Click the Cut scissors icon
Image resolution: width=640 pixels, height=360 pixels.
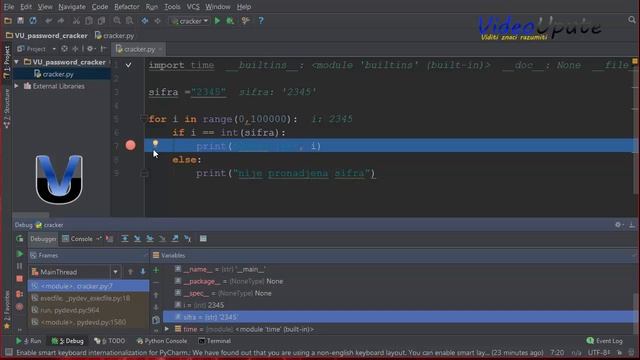[76, 21]
